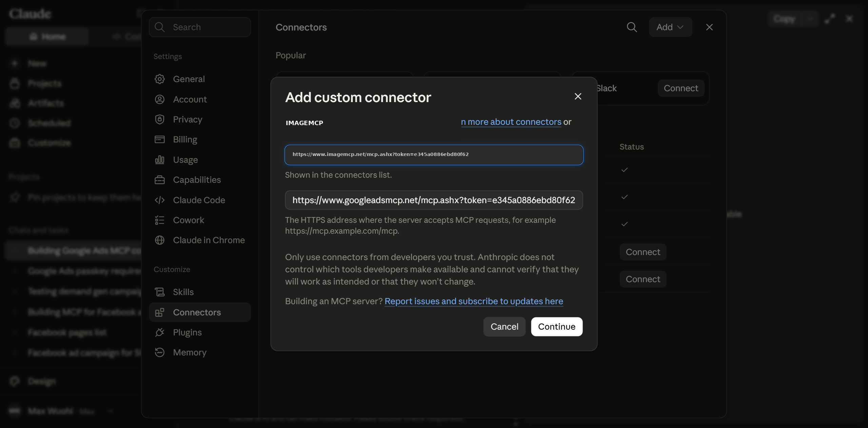Click the magnifier icon in Connectors header
868x428 pixels.
pos(632,27)
